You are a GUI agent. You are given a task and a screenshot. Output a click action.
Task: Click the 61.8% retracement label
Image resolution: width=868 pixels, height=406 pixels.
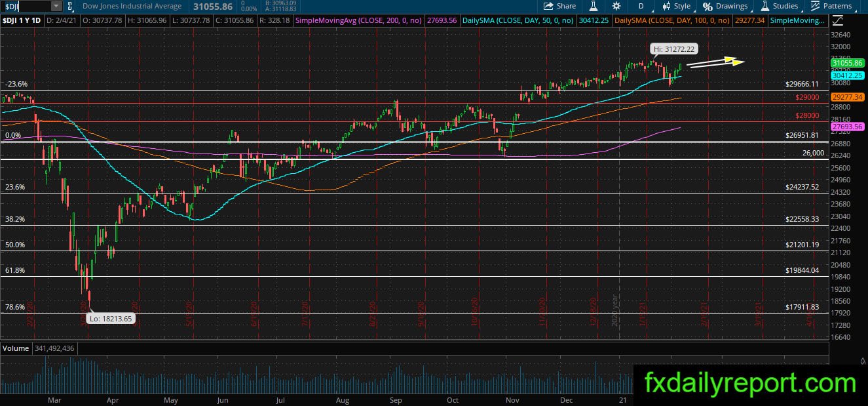click(x=15, y=270)
